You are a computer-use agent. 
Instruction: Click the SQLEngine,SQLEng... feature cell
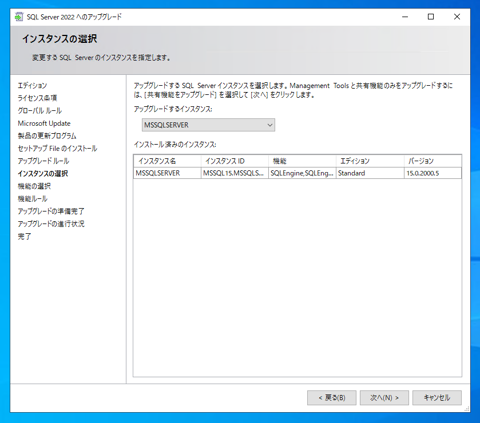click(302, 173)
